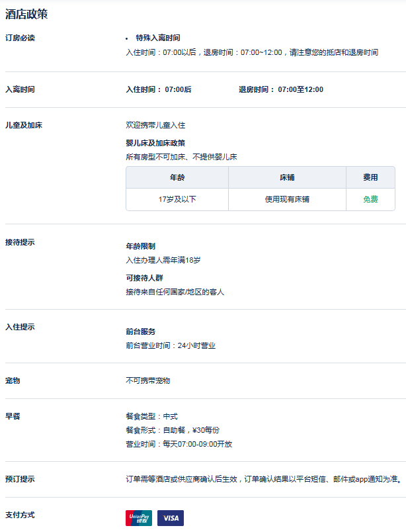Click the 入住时间: 07:00后 text
Viewport: 406px width, 532px height.
(x=159, y=89)
